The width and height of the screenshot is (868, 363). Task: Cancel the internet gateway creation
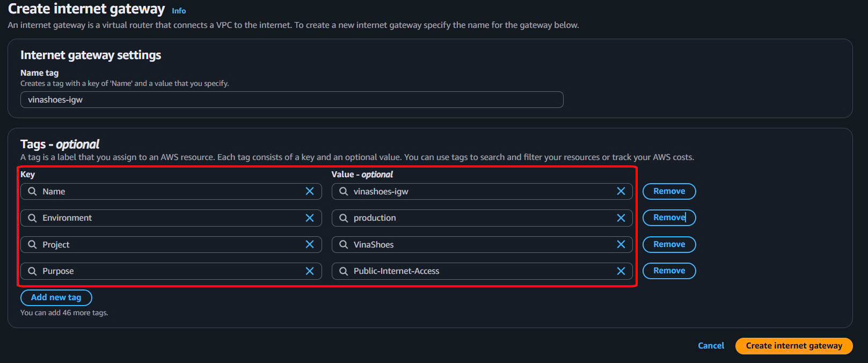click(x=711, y=346)
